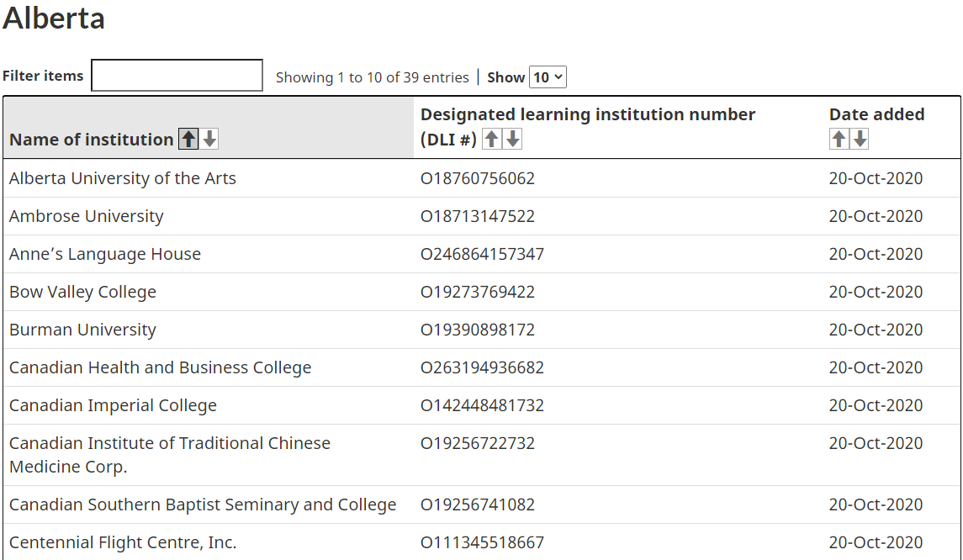This screenshot has width=963, height=560.
Task: Click DLI number O263194936682
Action: (x=482, y=367)
